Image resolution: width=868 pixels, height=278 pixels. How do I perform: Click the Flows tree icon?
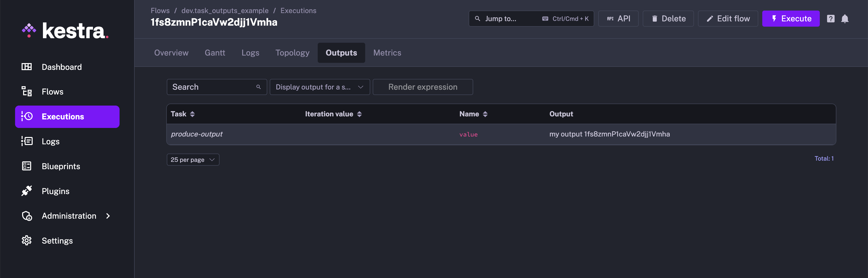click(x=27, y=91)
